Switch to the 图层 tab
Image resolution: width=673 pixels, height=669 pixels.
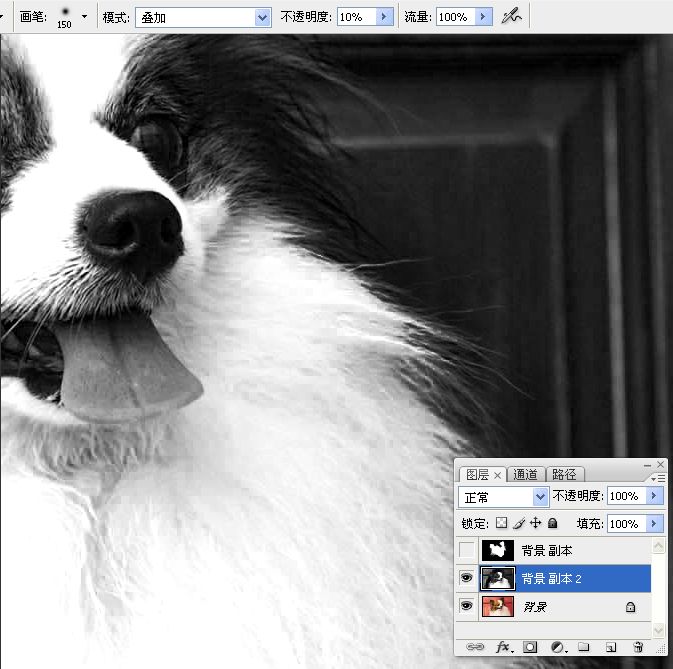[x=477, y=474]
